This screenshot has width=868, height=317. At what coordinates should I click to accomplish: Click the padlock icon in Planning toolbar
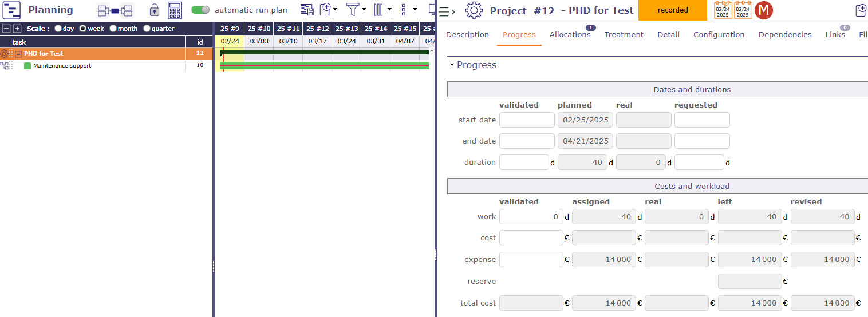click(x=155, y=10)
